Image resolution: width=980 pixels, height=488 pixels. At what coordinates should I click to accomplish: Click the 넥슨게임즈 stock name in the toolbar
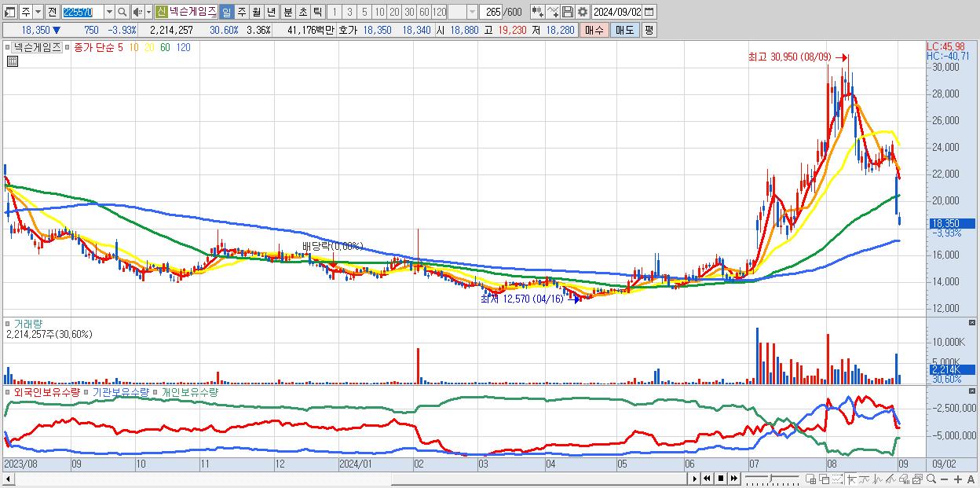point(193,12)
